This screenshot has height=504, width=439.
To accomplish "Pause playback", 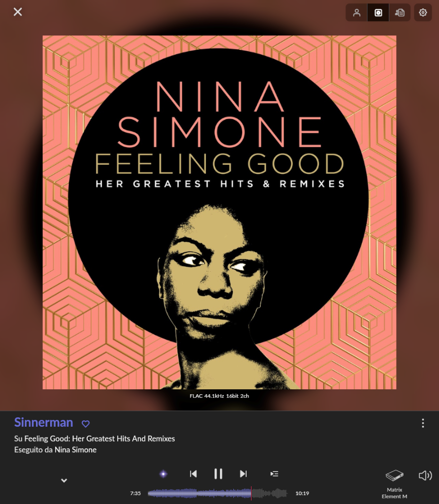I will point(218,474).
